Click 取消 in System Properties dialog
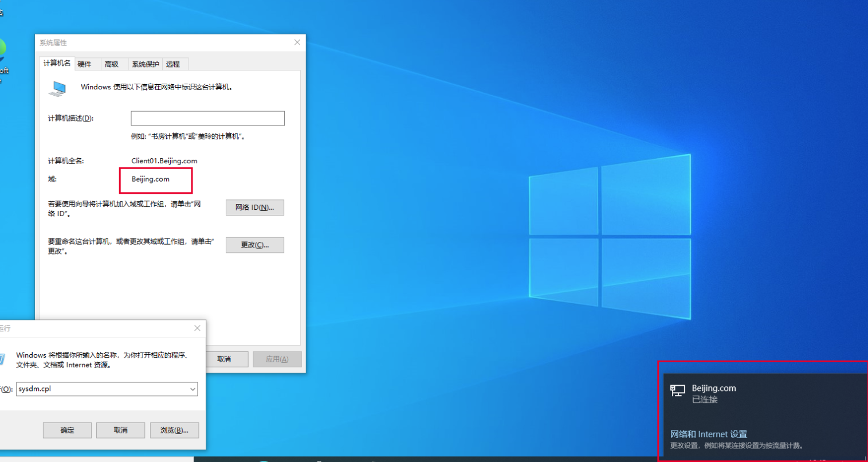Screen dimensions: 868x462 pyautogui.click(x=225, y=359)
